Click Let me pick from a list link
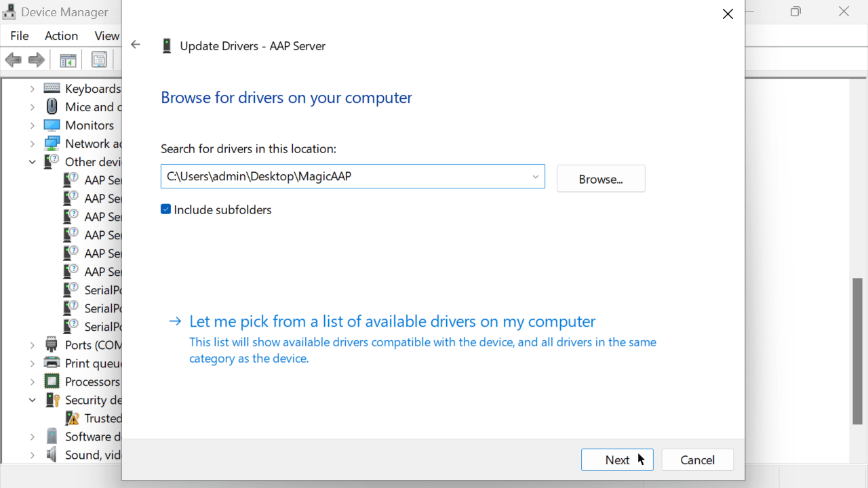868x488 pixels. point(392,321)
